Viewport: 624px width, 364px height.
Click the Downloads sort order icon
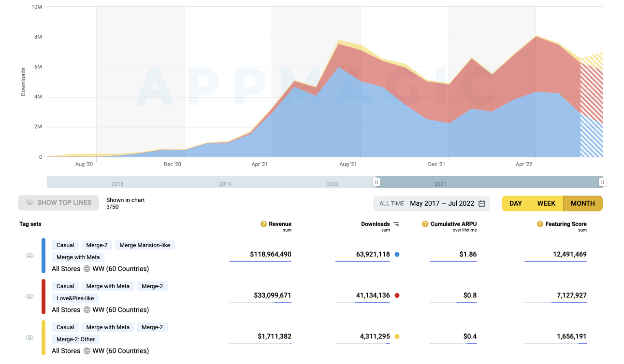click(396, 224)
